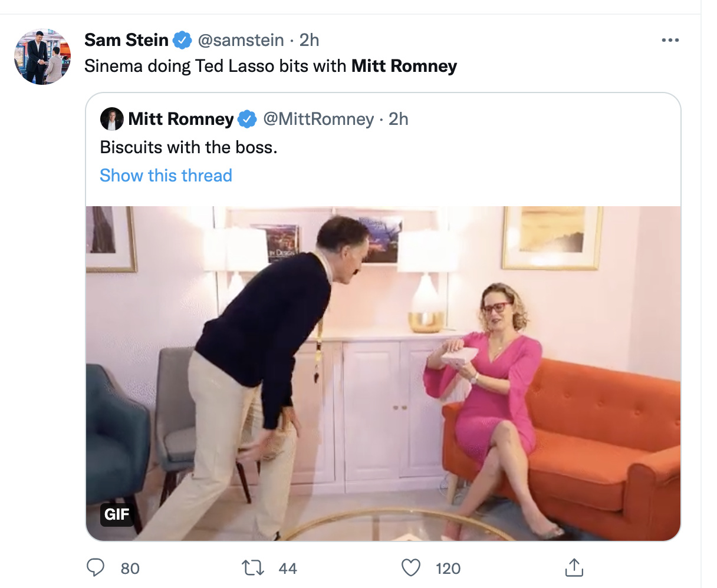This screenshot has width=717, height=588.
Task: Click the retweet arrows icon
Action: 253,568
